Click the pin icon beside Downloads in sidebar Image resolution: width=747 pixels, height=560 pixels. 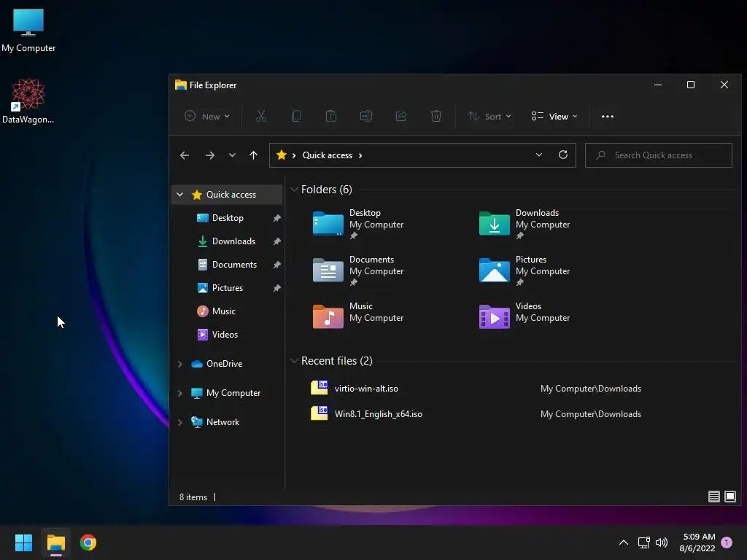tap(276, 241)
